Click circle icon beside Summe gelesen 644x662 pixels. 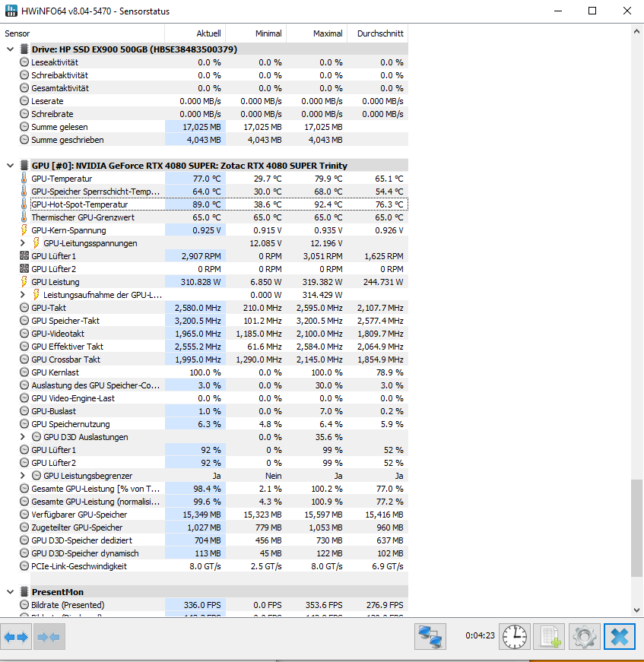[24, 127]
